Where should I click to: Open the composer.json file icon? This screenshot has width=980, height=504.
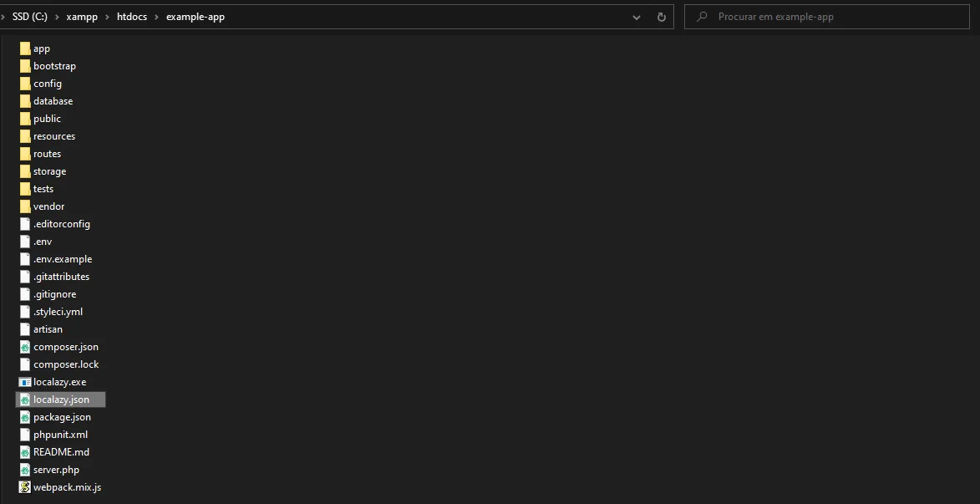pos(25,346)
